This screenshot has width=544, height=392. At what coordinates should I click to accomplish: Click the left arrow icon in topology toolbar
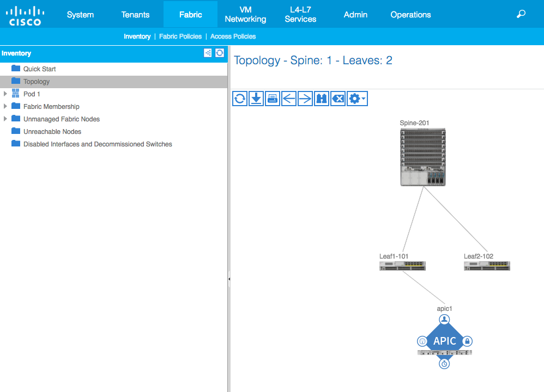coord(289,99)
